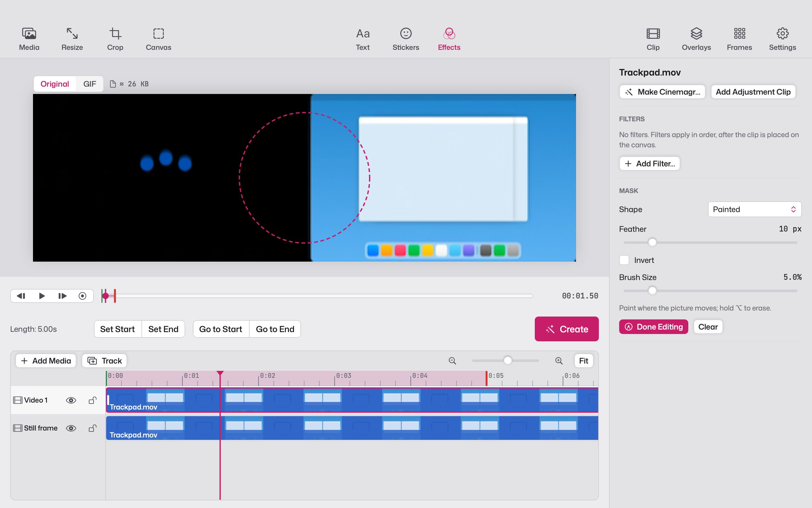812x508 pixels.
Task: Clear the painted mask
Action: [x=708, y=327]
